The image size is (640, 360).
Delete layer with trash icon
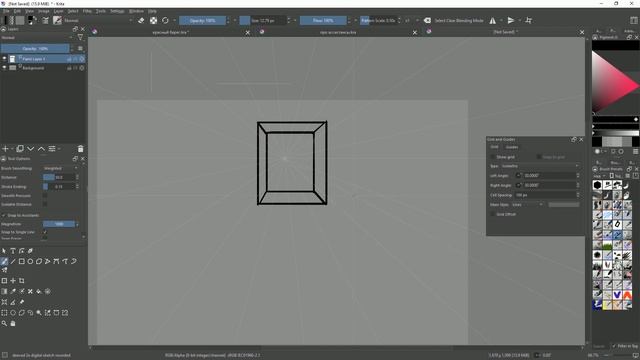[80, 149]
